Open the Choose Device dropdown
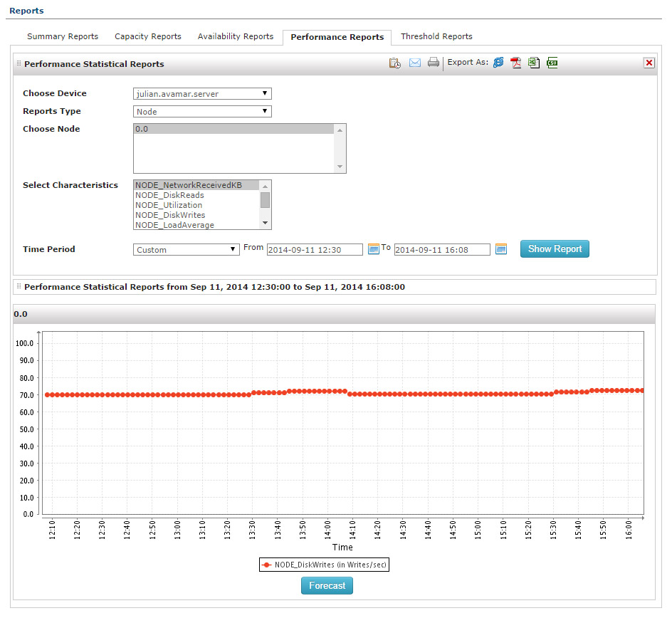The width and height of the screenshot is (672, 618). coord(202,93)
